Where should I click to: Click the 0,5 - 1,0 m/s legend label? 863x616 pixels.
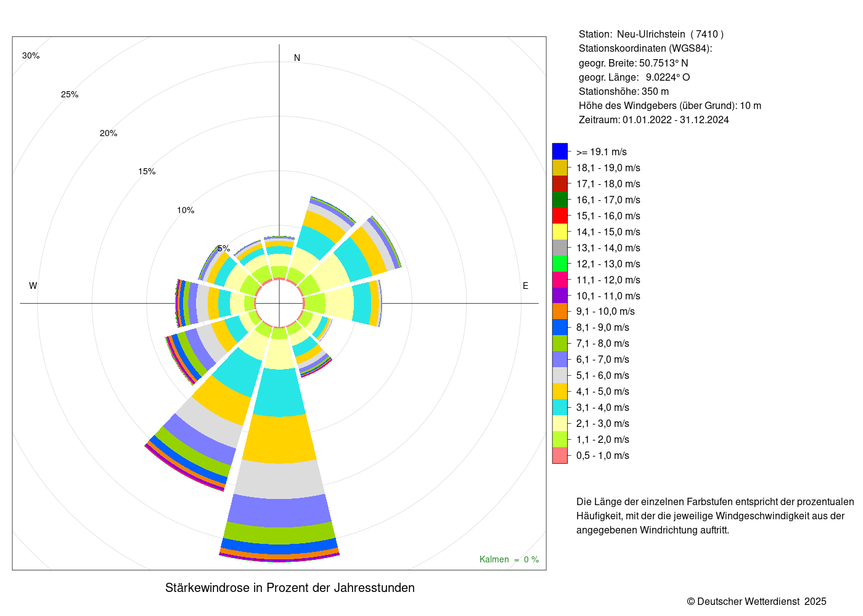(603, 455)
